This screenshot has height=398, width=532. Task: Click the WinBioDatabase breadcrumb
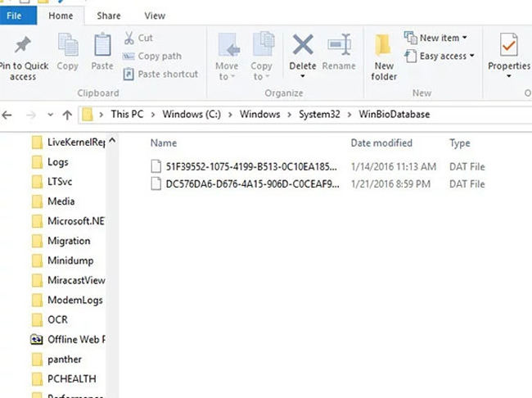tap(394, 115)
